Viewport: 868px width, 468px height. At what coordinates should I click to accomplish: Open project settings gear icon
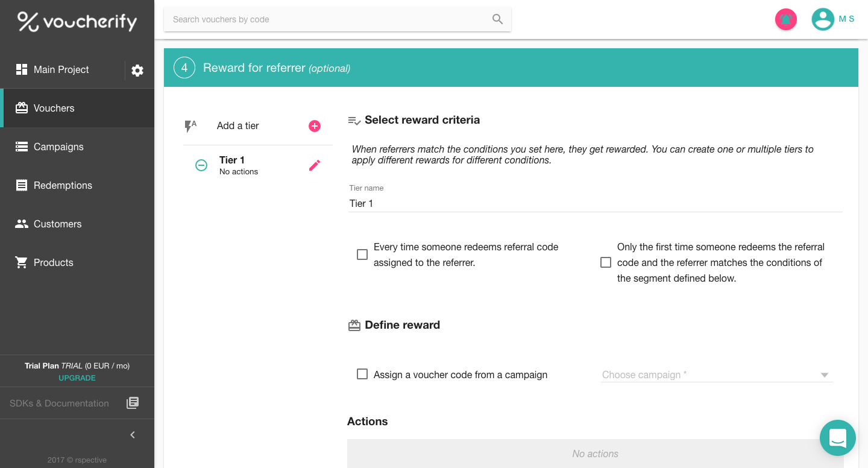point(137,71)
